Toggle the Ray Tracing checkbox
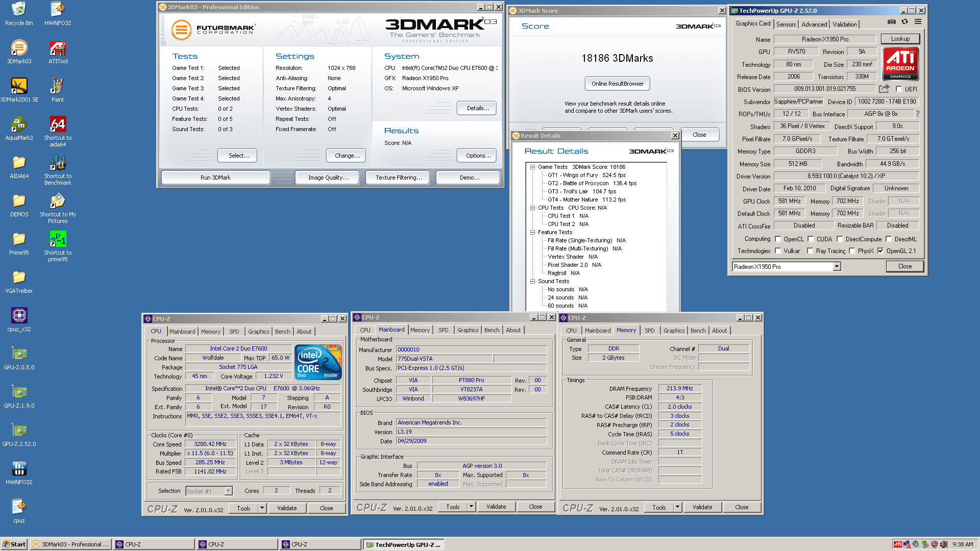This screenshot has height=551, width=980. [810, 251]
